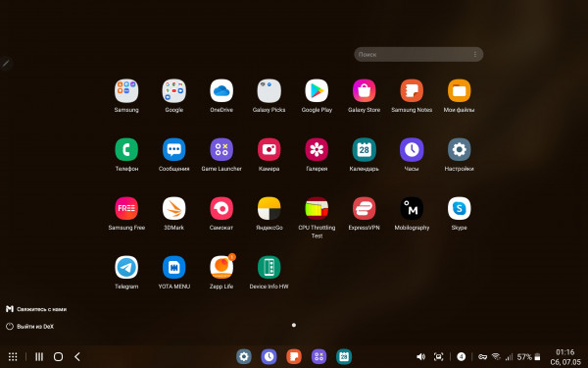Click the Поиск search field
This screenshot has height=368, width=588.
[x=418, y=54]
